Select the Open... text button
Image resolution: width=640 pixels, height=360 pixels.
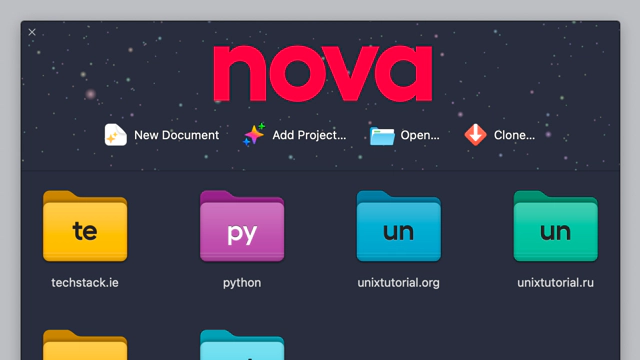[x=420, y=135]
